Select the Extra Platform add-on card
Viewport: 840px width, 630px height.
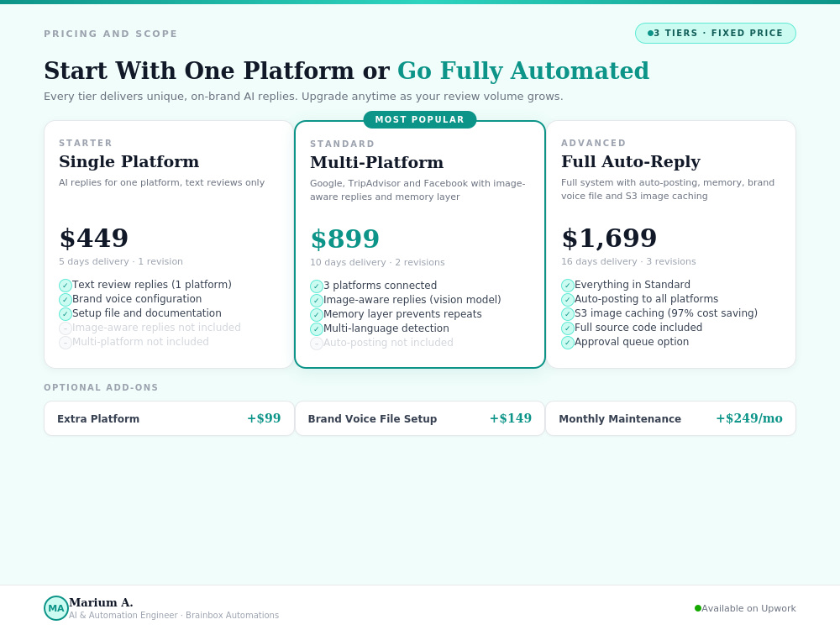click(170, 418)
